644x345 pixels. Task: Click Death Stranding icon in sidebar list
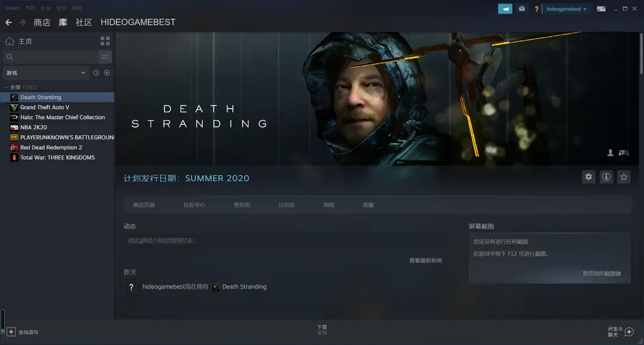pyautogui.click(x=14, y=97)
